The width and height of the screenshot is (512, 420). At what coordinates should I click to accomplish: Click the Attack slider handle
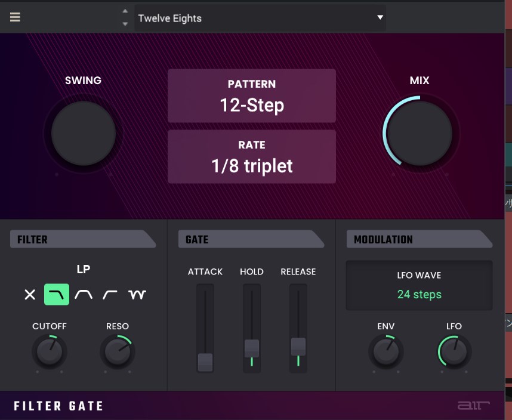[205, 361]
